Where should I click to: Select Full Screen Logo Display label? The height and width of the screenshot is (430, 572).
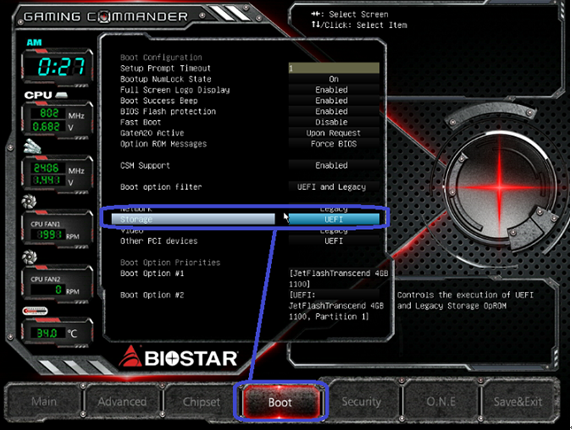(x=175, y=90)
